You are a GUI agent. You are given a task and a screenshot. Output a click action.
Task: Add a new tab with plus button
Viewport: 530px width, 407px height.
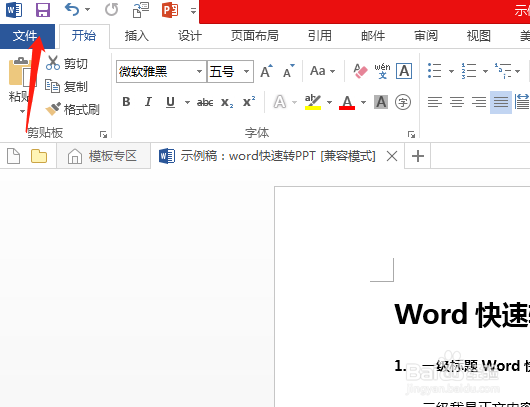pos(418,156)
